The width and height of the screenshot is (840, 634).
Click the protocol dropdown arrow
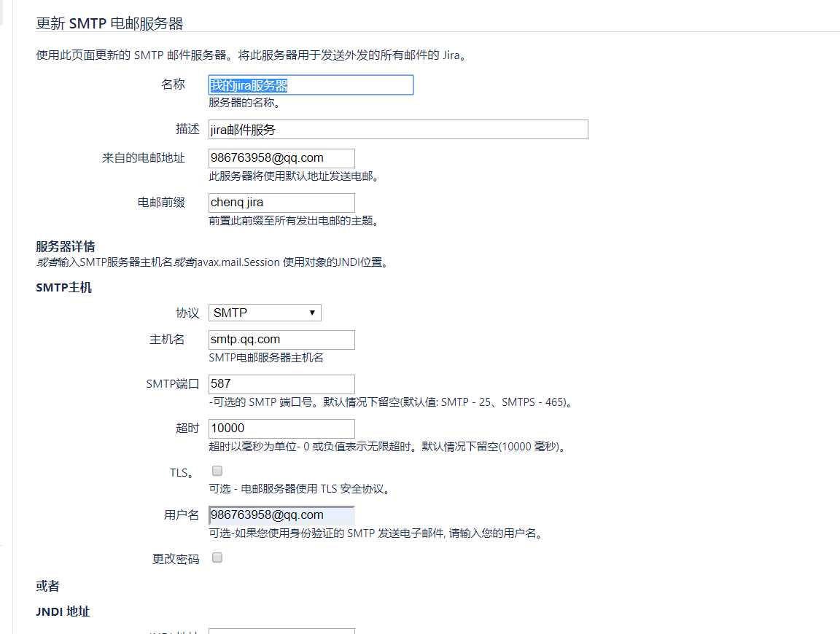[x=314, y=312]
